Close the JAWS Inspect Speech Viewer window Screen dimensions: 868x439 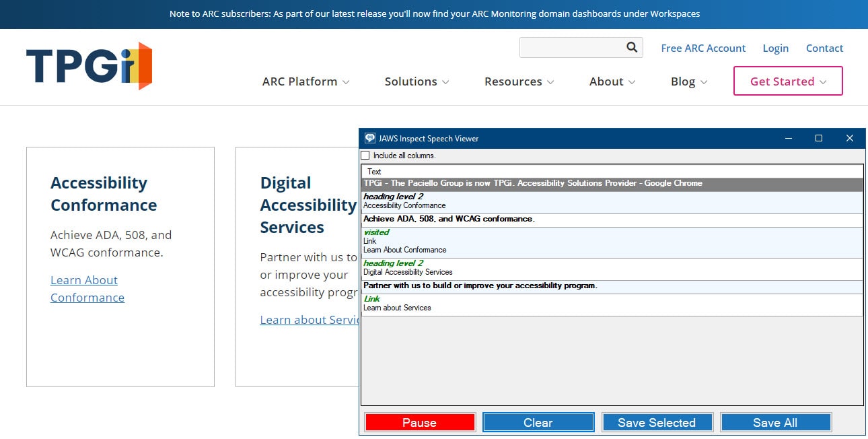850,138
